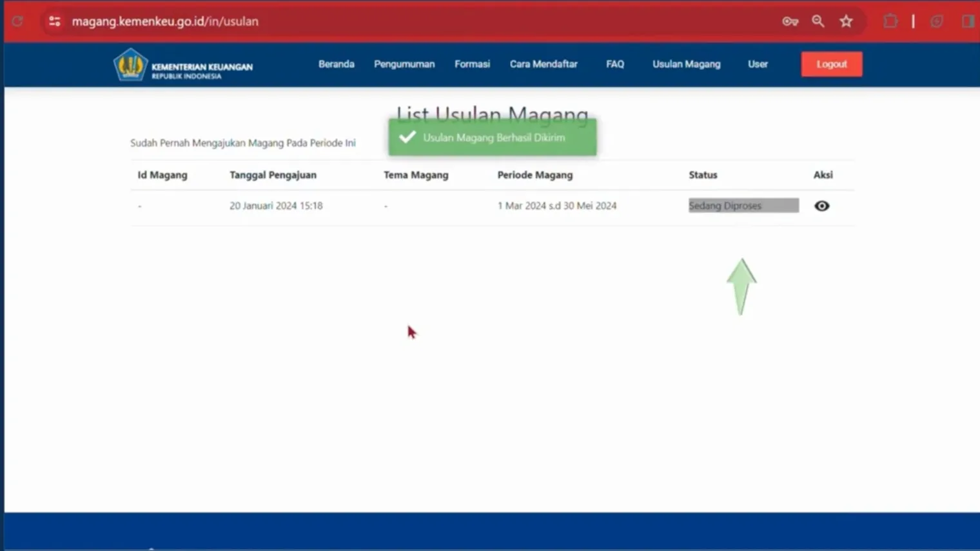Click the Tanggal Pengajuan column header

click(x=273, y=175)
